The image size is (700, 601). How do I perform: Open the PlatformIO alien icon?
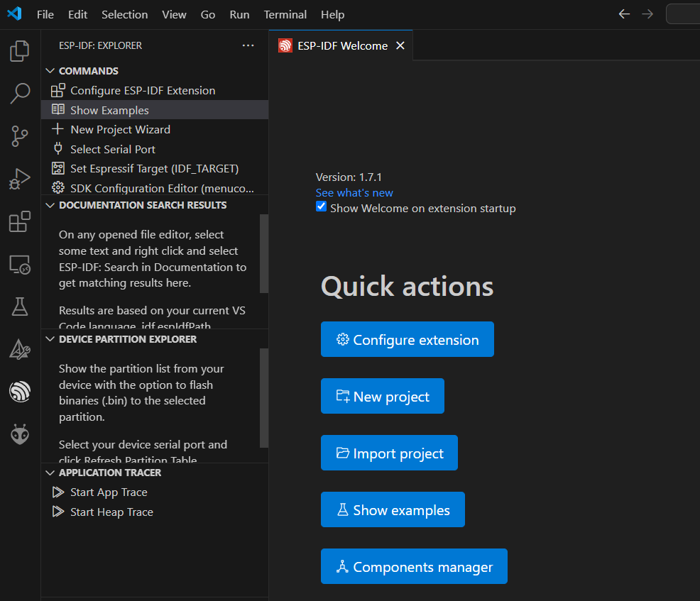coord(20,434)
